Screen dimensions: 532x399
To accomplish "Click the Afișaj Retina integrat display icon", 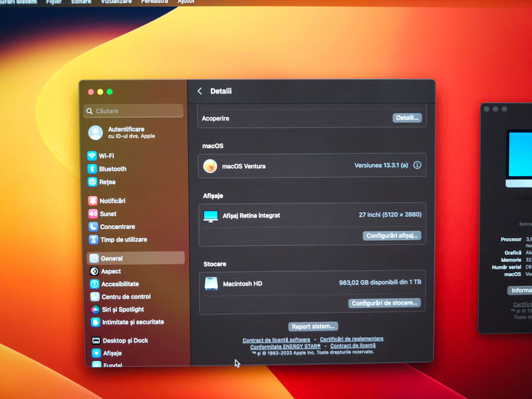I will click(x=211, y=216).
